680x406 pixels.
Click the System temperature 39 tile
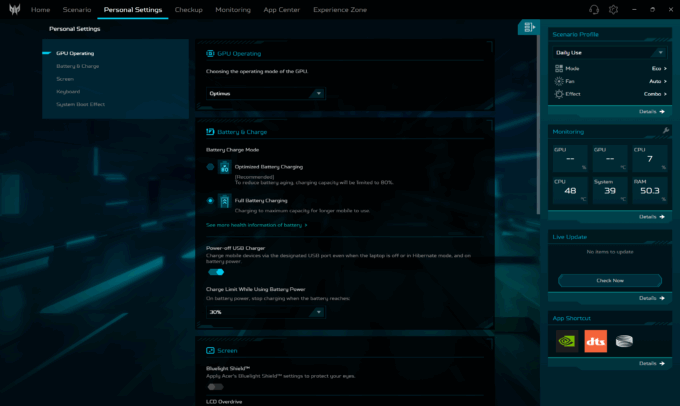click(610, 190)
